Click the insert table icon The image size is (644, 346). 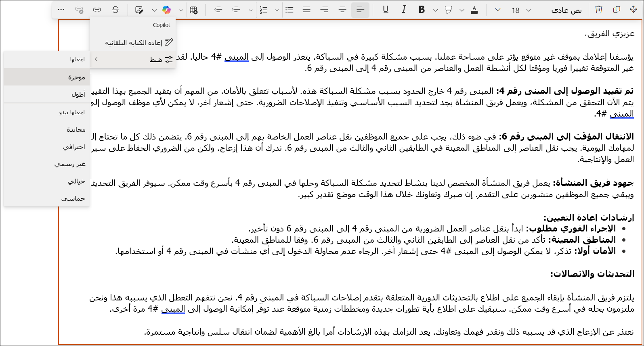pos(194,10)
